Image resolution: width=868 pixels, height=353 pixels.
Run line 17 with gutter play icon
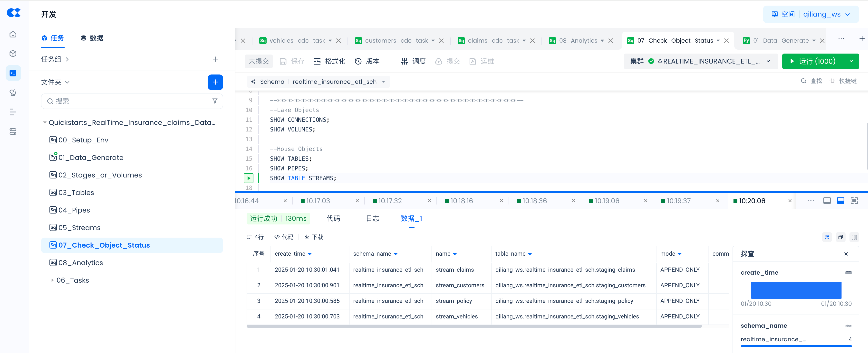[248, 178]
